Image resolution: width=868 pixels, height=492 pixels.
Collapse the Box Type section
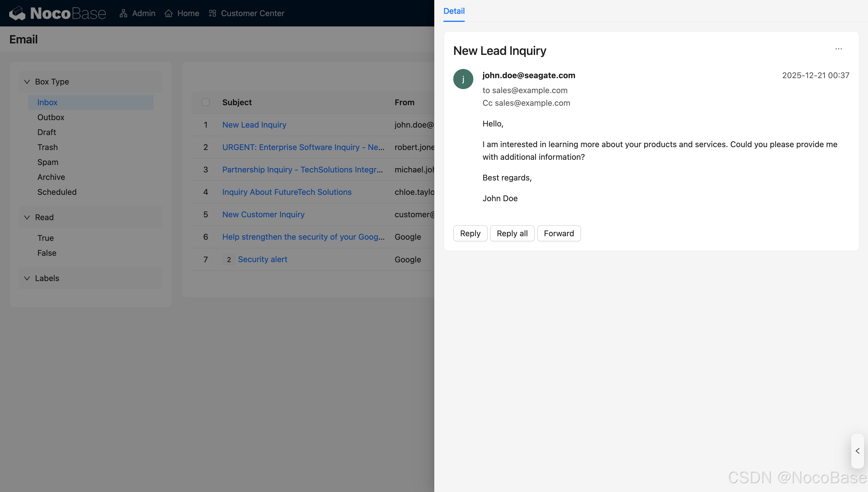27,82
